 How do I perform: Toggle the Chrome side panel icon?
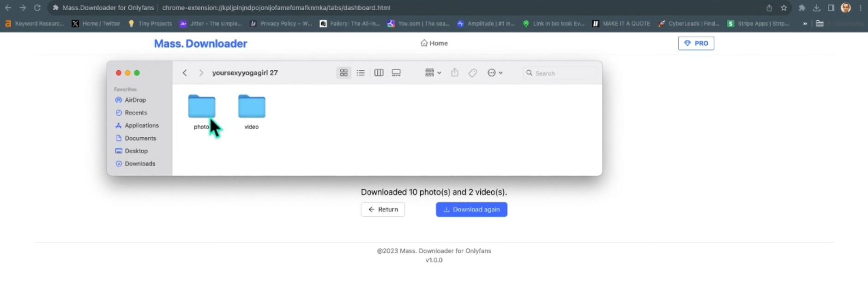831,7
